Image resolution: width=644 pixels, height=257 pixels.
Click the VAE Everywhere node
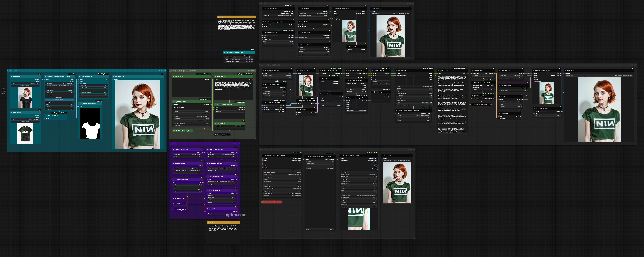pyautogui.click(x=179, y=198)
